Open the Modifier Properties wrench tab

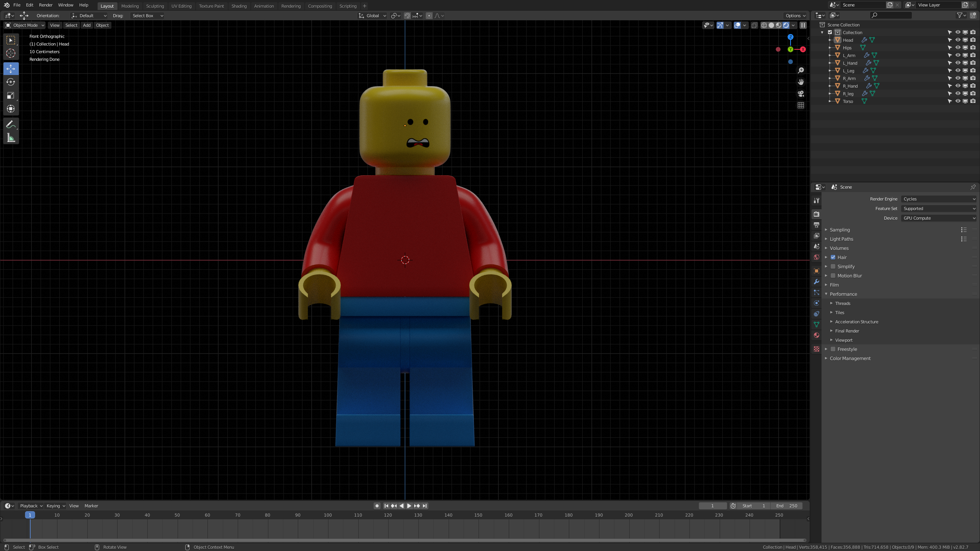coord(817,282)
